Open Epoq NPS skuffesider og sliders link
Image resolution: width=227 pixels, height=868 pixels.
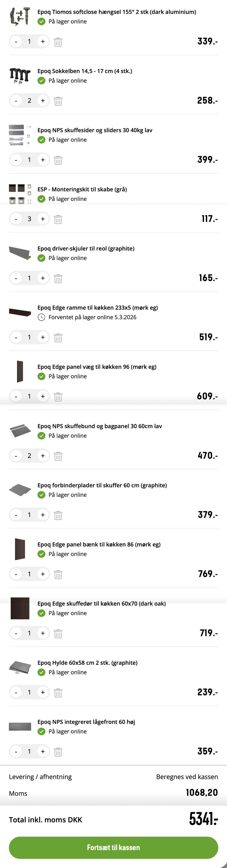click(95, 130)
